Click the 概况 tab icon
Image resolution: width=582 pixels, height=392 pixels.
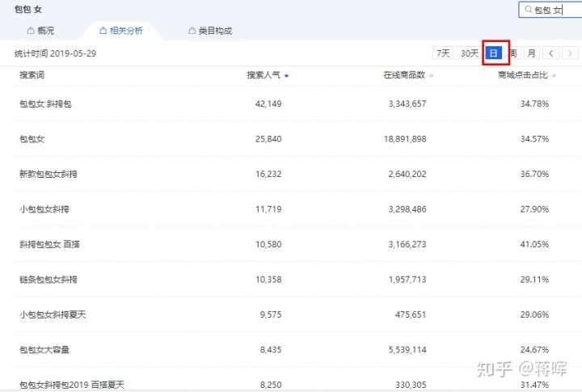point(32,31)
